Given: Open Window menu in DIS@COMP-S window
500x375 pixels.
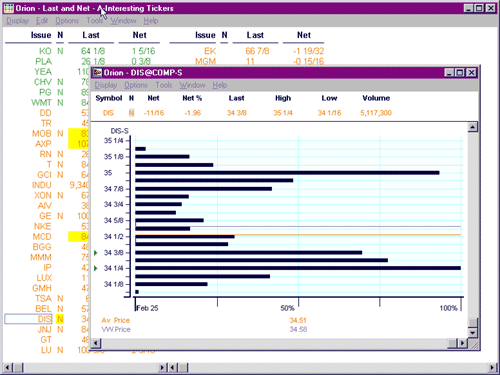Looking at the screenshot, I should (192, 85).
